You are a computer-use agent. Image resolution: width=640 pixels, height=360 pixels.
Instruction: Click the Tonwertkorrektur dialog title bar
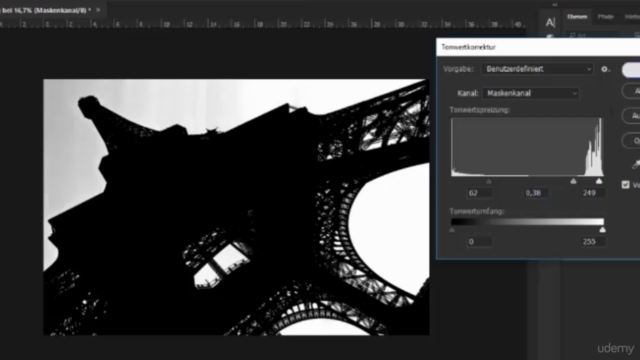(538, 47)
